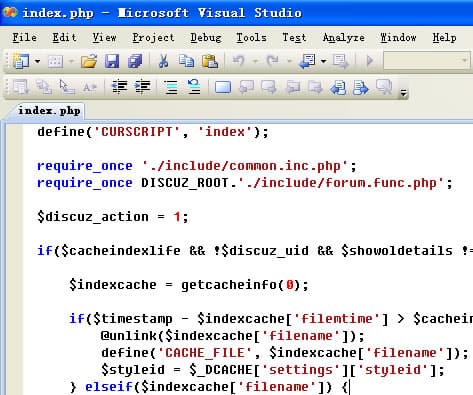Image resolution: width=473 pixels, height=395 pixels.
Task: Open the Test menu
Action: coord(294,37)
